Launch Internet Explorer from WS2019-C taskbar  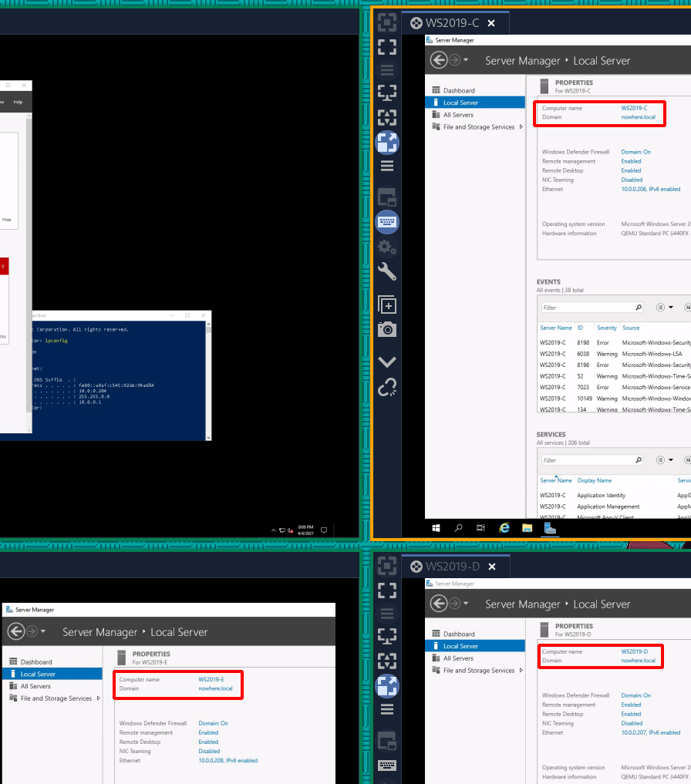pos(504,528)
